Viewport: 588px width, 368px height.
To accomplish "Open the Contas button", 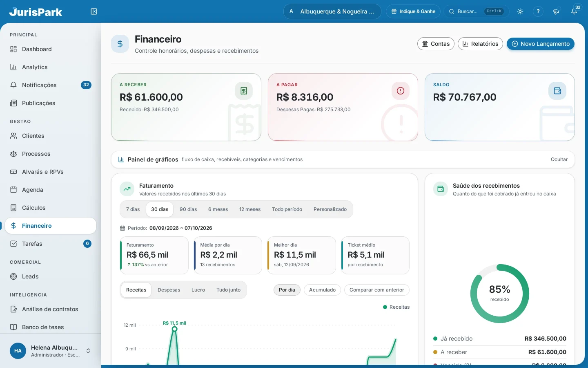I will [436, 44].
